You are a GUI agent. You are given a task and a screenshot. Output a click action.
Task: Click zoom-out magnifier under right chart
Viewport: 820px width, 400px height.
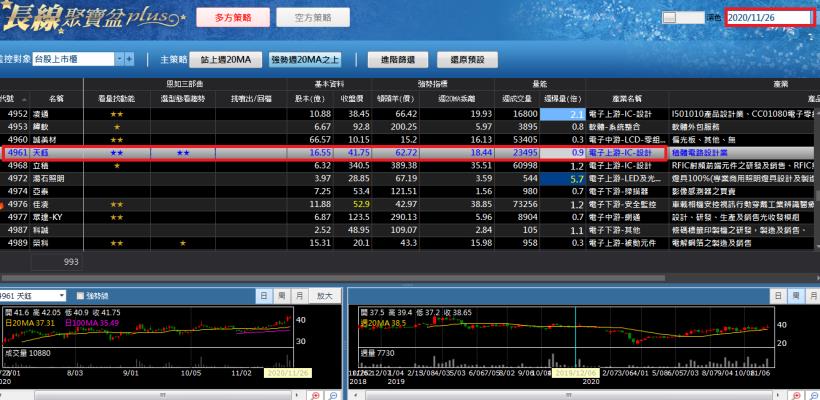pyautogui.click(x=813, y=396)
